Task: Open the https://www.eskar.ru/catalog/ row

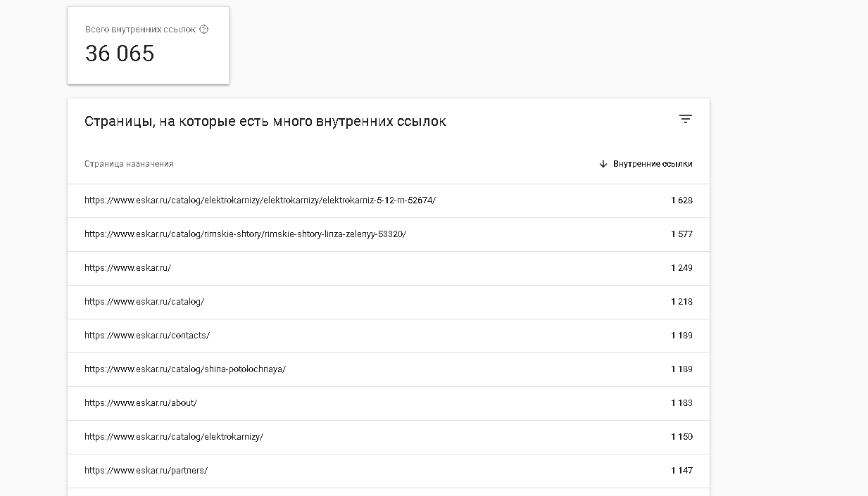Action: (389, 302)
